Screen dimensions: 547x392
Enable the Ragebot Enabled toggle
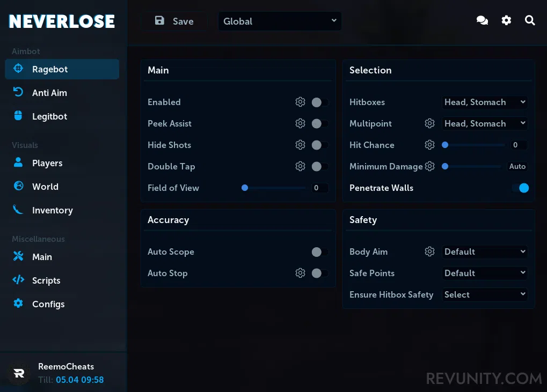point(319,102)
